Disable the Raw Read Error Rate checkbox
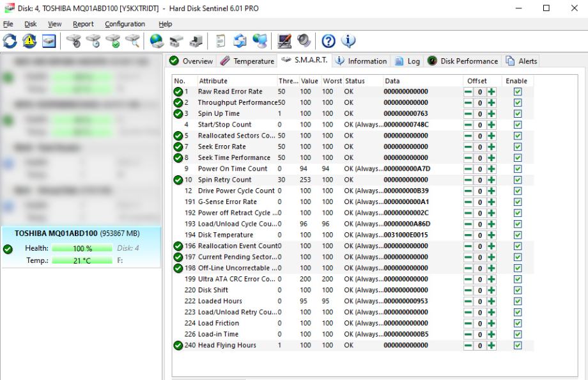The width and height of the screenshot is (588, 380). coord(518,91)
